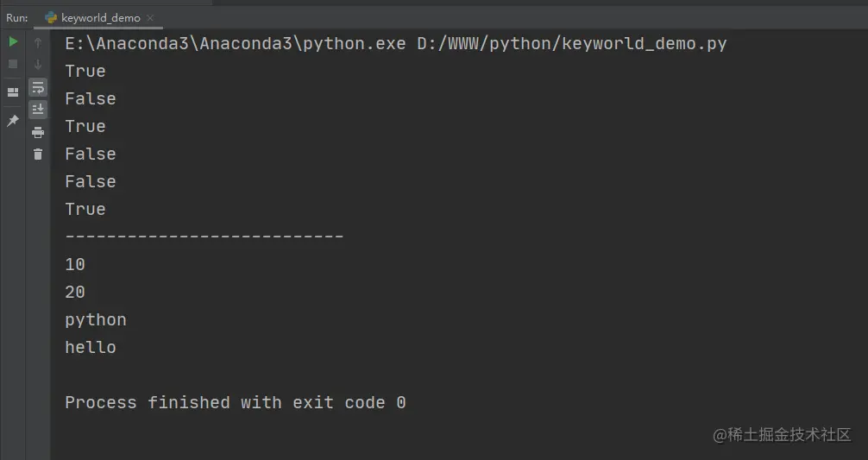
Task: Toggle the Soft-Wrap output button
Action: point(38,87)
